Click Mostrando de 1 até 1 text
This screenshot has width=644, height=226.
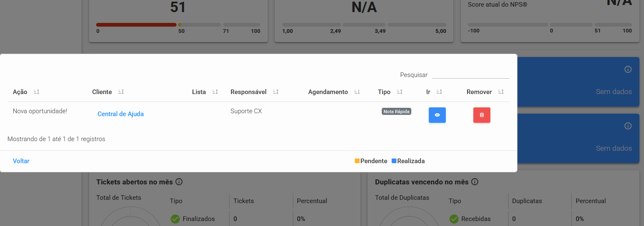click(56, 139)
